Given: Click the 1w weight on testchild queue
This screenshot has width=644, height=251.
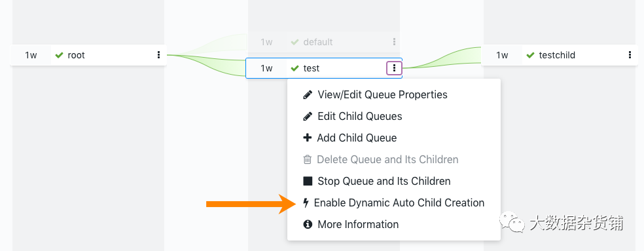Looking at the screenshot, I should click(502, 55).
